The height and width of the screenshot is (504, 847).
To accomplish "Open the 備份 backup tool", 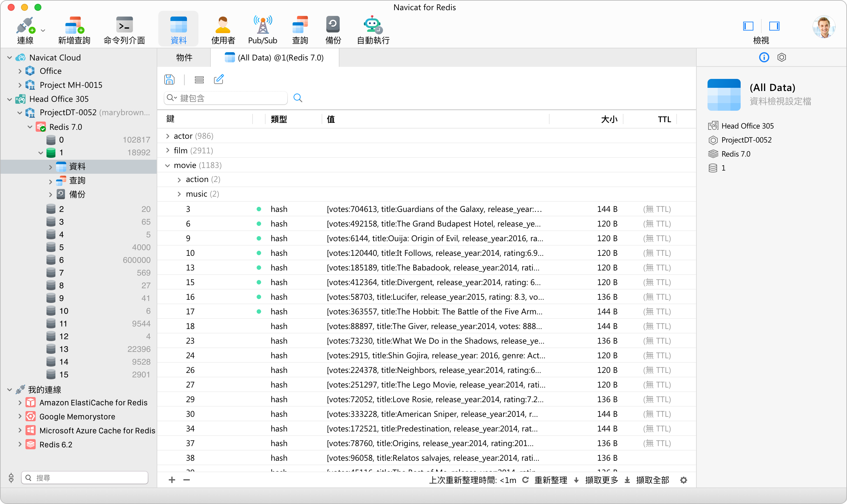I will (333, 29).
